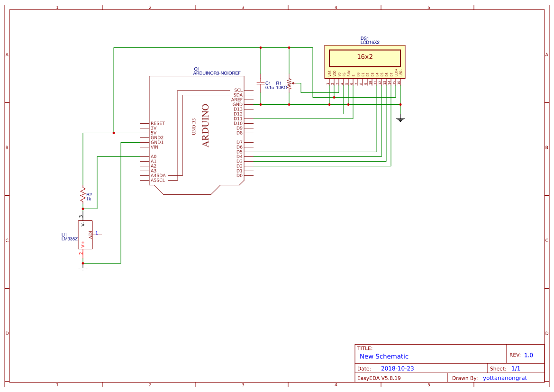Select the ground symbol right of the LCD
The height and width of the screenshot is (392, 554).
point(400,119)
